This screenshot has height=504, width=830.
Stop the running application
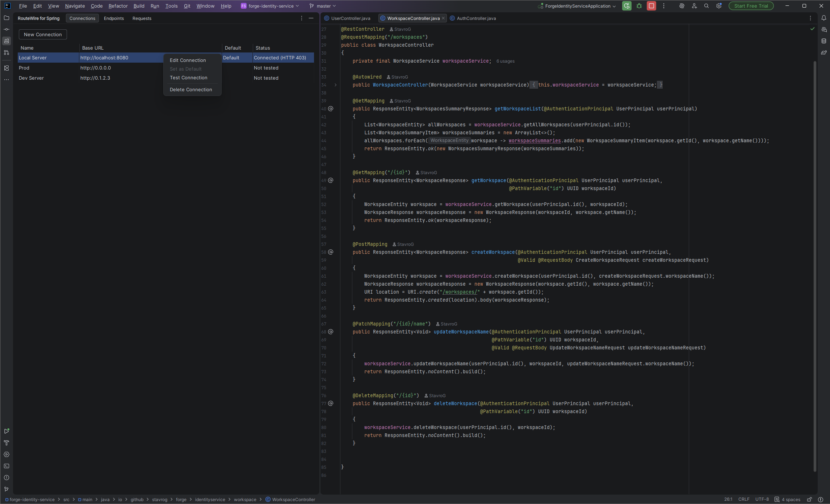(651, 6)
